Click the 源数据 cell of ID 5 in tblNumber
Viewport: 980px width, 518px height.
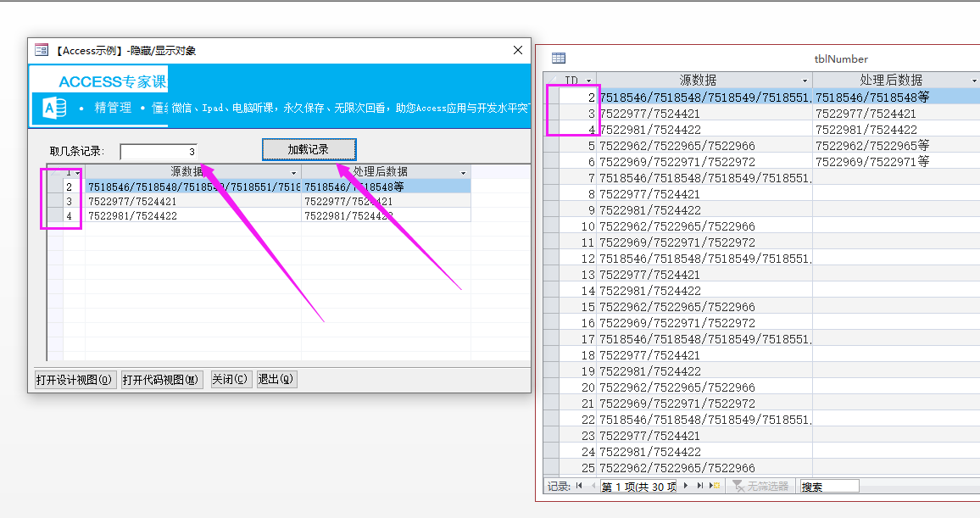tap(704, 146)
